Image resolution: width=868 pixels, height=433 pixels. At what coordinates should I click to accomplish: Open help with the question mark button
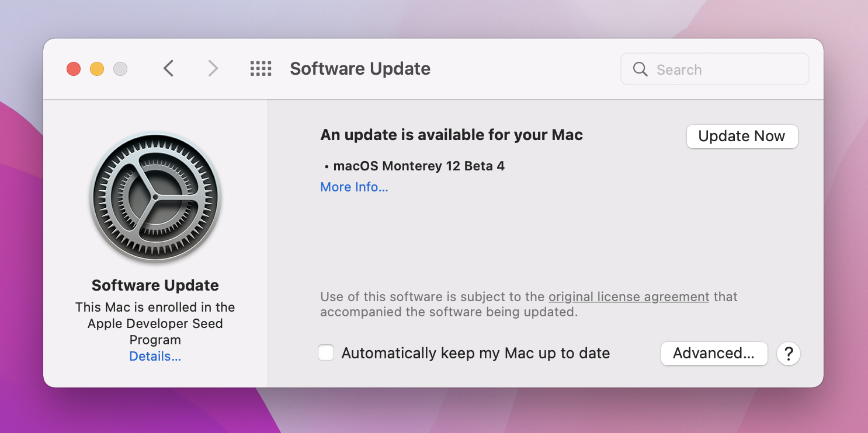point(788,354)
